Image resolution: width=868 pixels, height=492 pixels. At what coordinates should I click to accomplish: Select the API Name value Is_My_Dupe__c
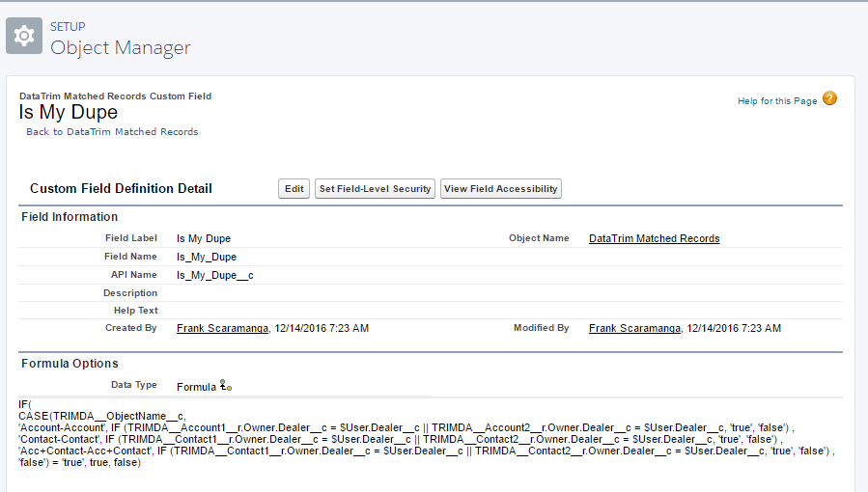point(214,275)
